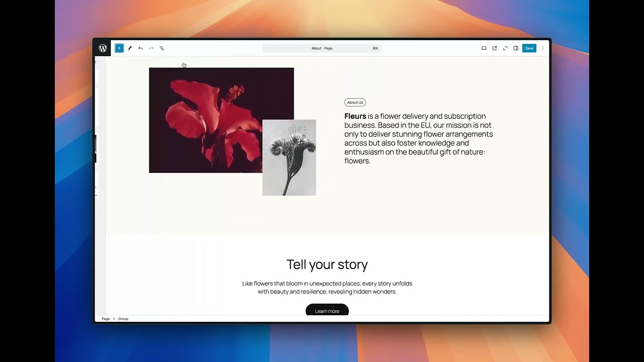Select the Group breadcrumb item
The image size is (644, 362).
123,319
